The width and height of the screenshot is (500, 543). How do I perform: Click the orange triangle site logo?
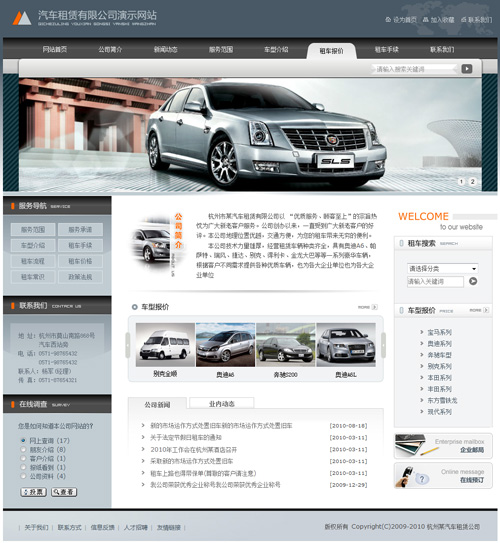point(22,18)
